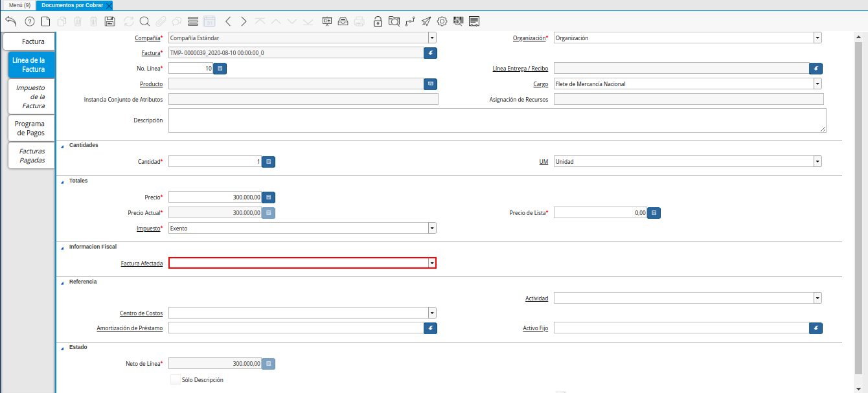
Task: Open the magnifier search records icon
Action: [x=144, y=21]
